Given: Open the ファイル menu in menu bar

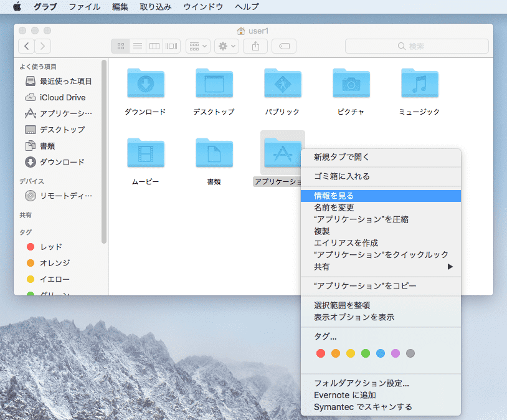Looking at the screenshot, I should point(85,7).
